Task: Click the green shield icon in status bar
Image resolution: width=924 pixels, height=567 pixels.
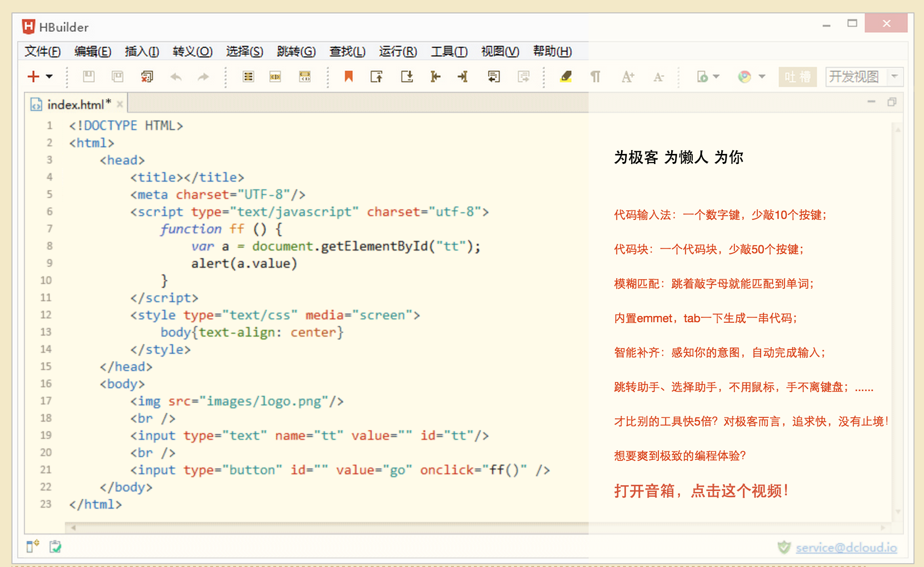Action: click(784, 547)
